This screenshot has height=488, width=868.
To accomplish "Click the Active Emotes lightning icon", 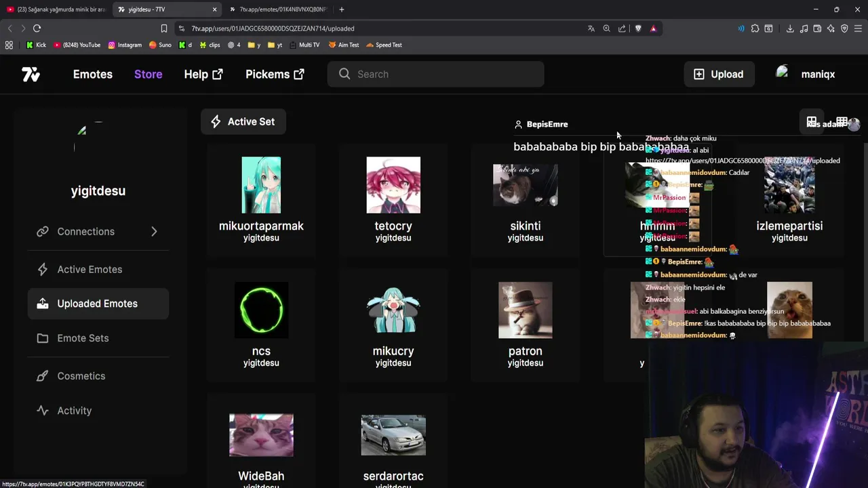I will click(x=43, y=269).
